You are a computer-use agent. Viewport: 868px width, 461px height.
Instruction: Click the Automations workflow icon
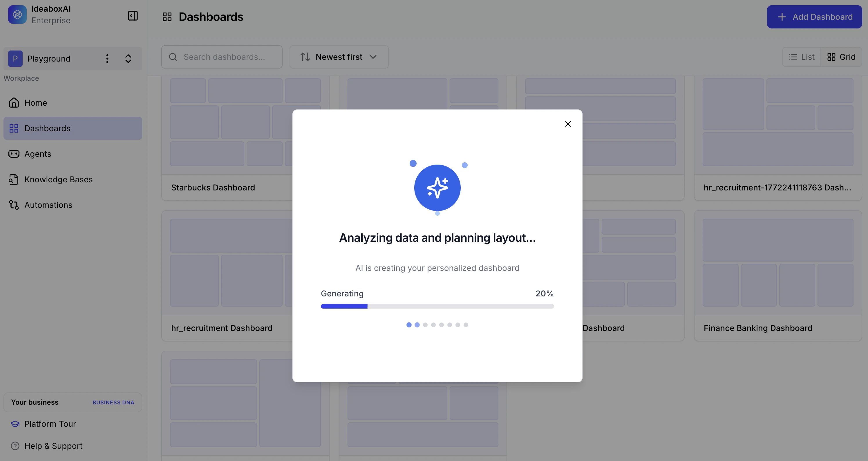click(x=14, y=205)
